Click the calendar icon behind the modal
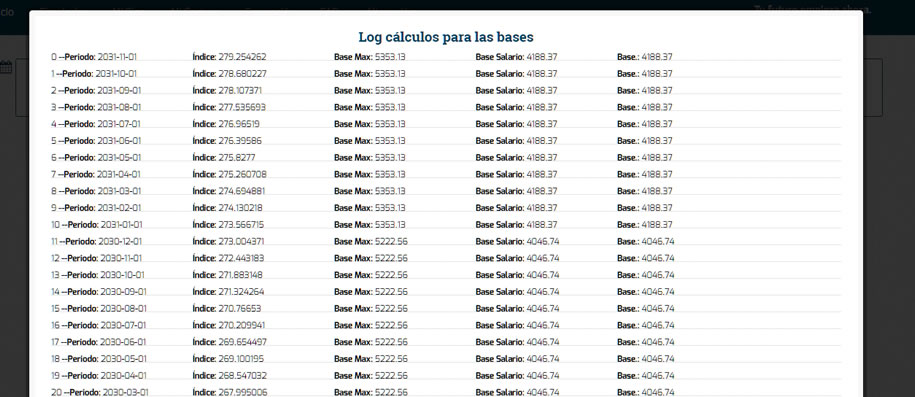The width and height of the screenshot is (915, 397). pyautogui.click(x=6, y=67)
